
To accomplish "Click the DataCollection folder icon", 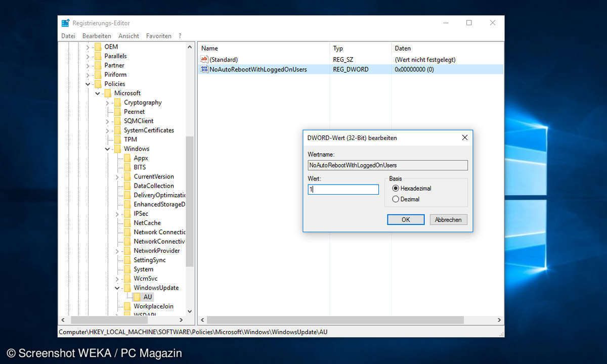I will [127, 186].
